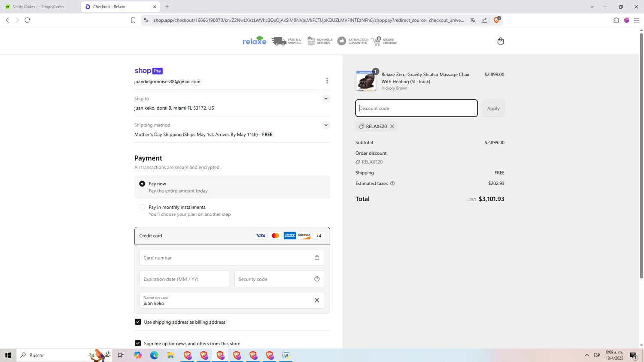Click the Visa card logo
This screenshot has width=644, height=362.
(x=261, y=236)
